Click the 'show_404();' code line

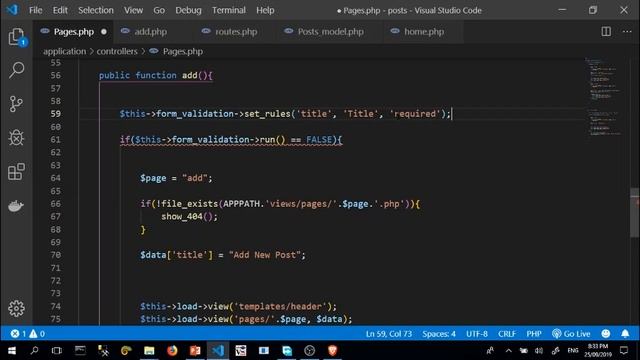(189, 217)
